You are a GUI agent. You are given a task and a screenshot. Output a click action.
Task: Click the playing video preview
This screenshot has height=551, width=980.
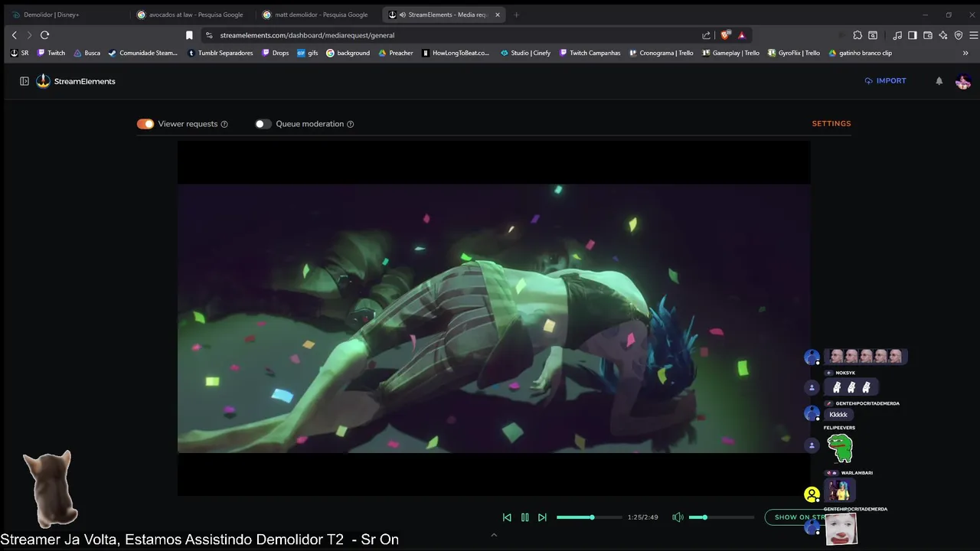click(494, 318)
